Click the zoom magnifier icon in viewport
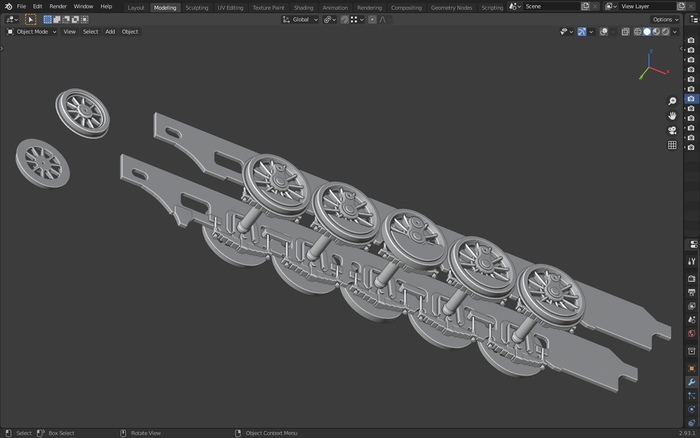Viewport: 700px width, 438px height. [672, 101]
